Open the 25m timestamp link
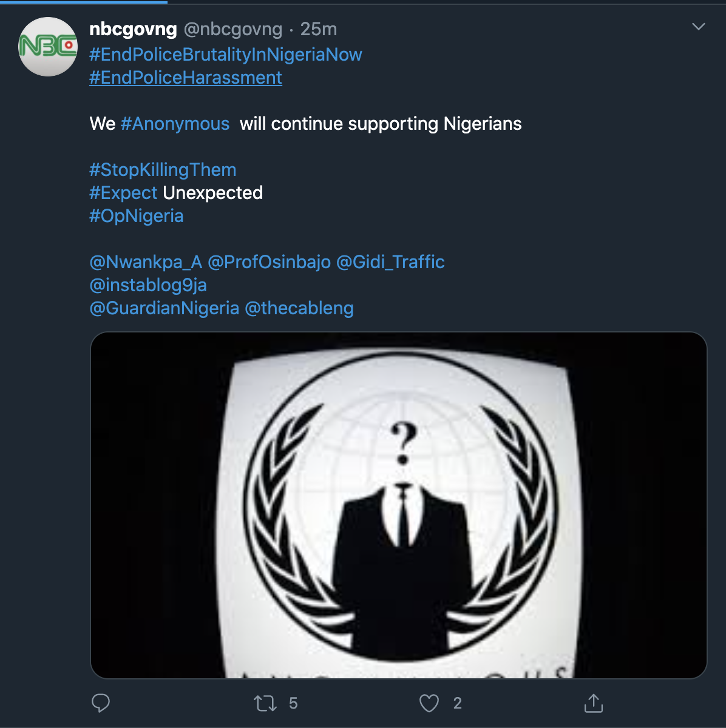 pos(319,29)
